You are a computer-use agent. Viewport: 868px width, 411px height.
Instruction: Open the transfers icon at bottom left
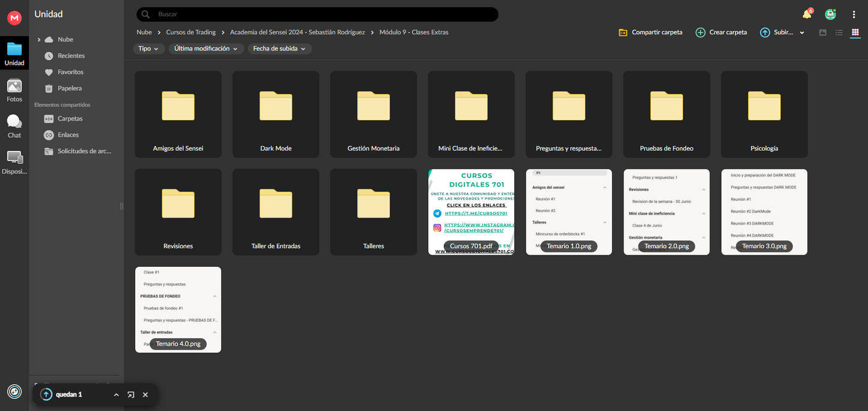tap(14, 392)
